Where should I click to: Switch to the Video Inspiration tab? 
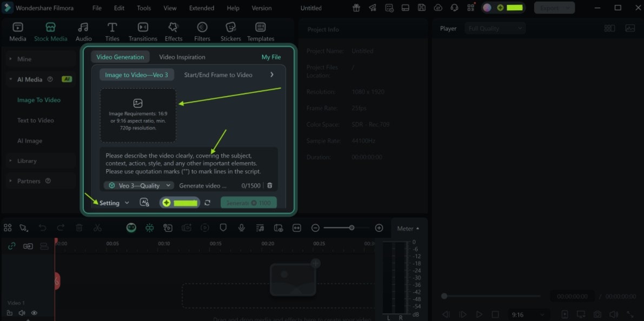pyautogui.click(x=182, y=57)
